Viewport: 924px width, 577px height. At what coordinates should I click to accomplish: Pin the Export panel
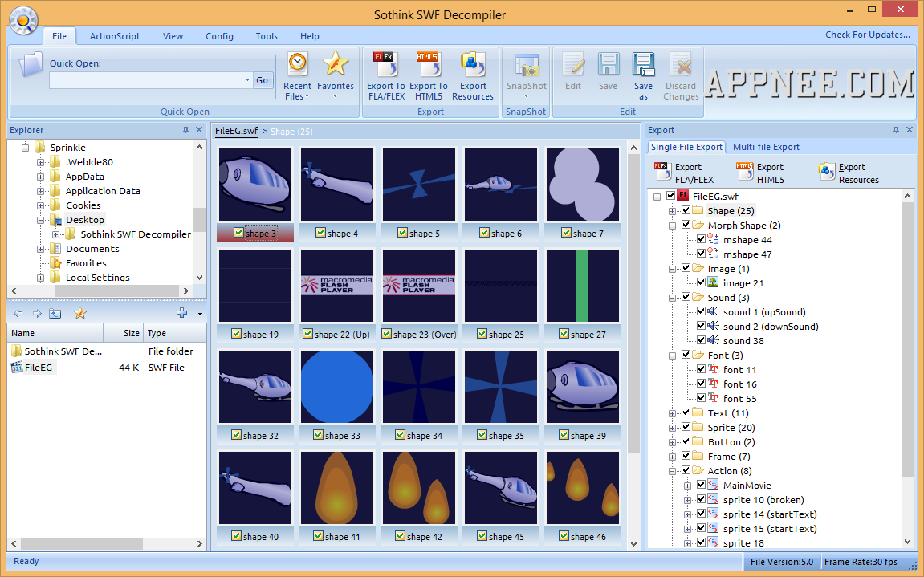click(x=896, y=130)
